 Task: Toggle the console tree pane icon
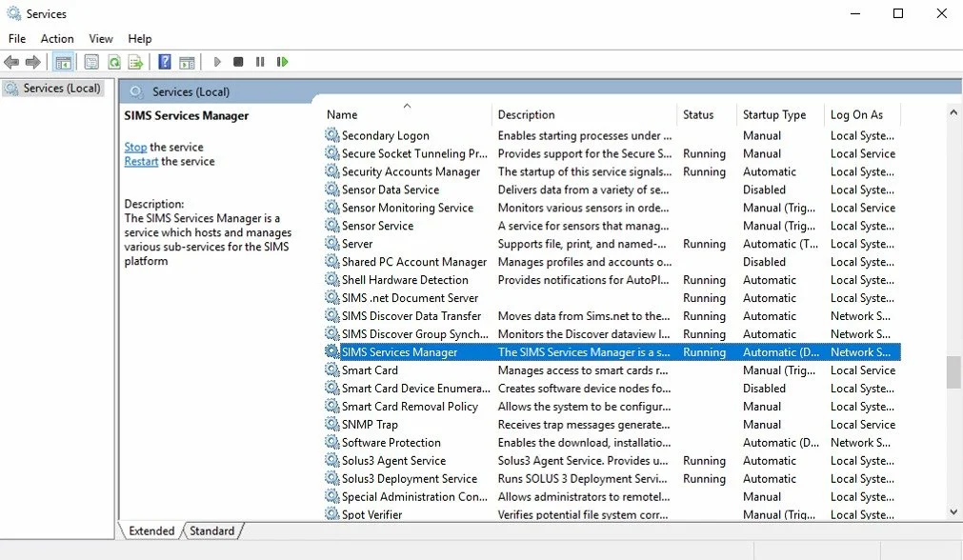[x=63, y=62]
